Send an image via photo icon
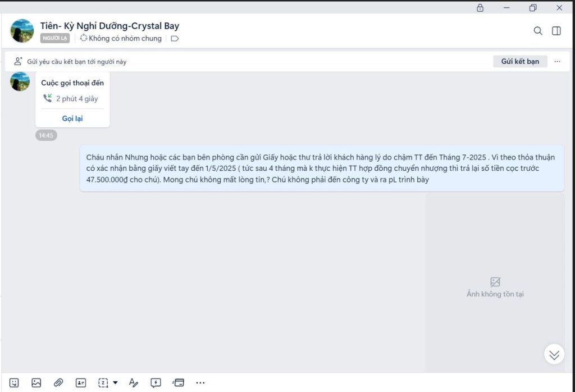This screenshot has height=392, width=575. click(36, 383)
